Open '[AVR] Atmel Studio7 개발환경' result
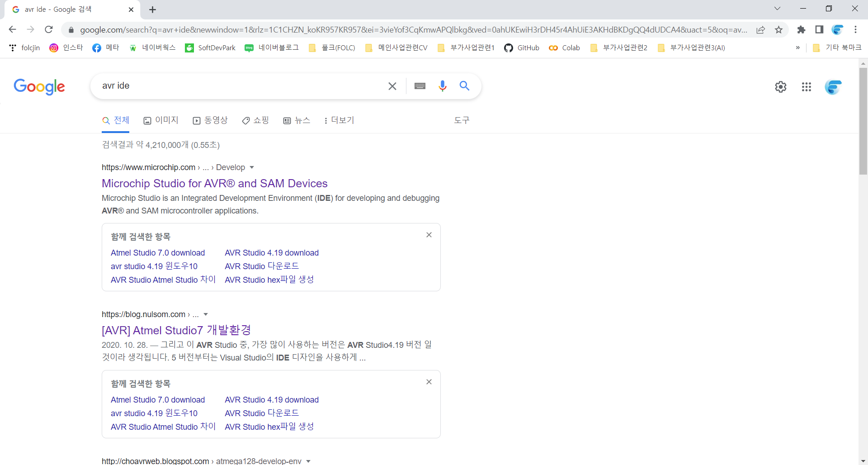 click(x=176, y=330)
